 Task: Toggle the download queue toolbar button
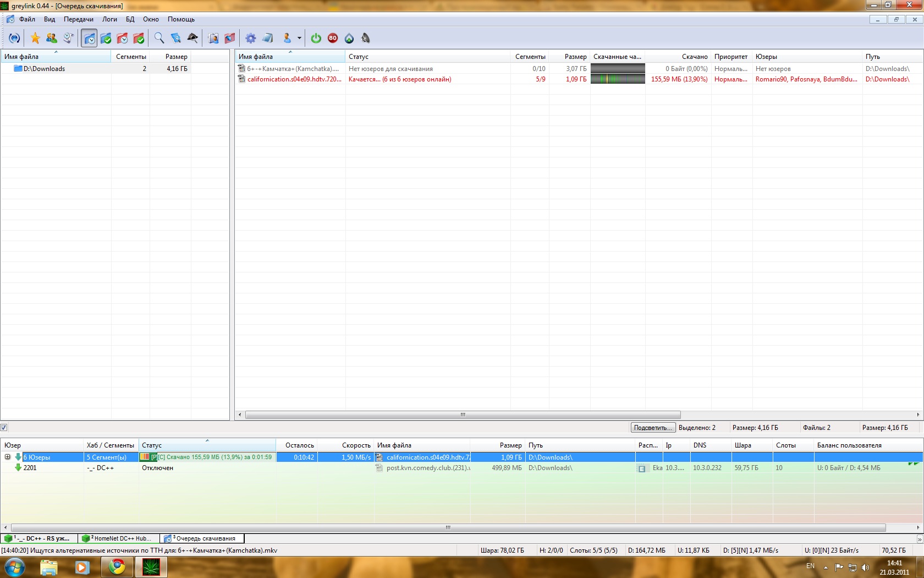[x=89, y=38]
